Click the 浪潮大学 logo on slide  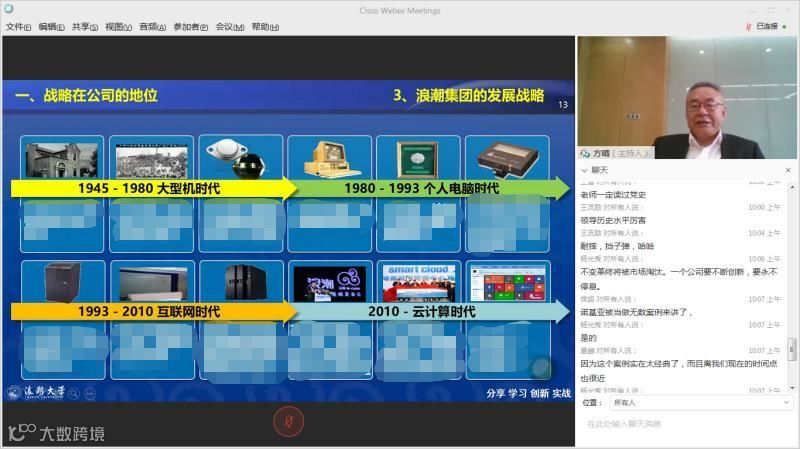(37, 392)
